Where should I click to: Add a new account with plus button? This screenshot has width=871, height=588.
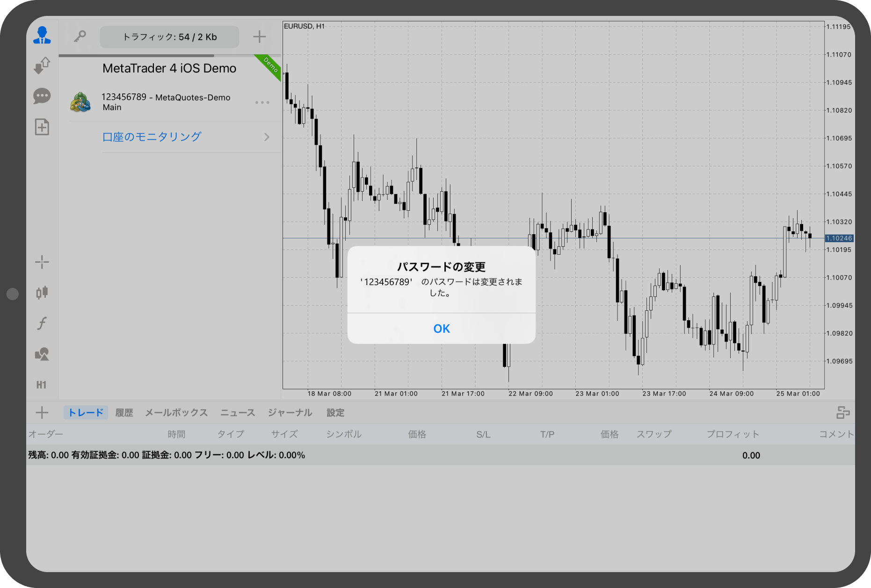259,36
